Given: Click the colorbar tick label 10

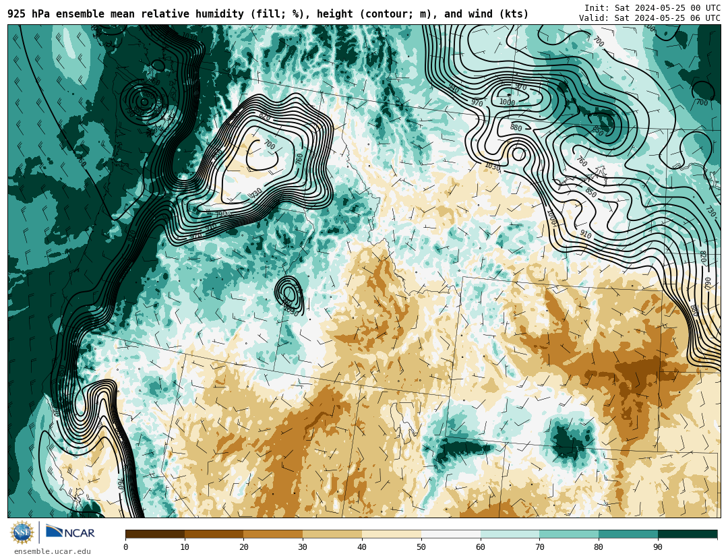Looking at the screenshot, I should (185, 547).
